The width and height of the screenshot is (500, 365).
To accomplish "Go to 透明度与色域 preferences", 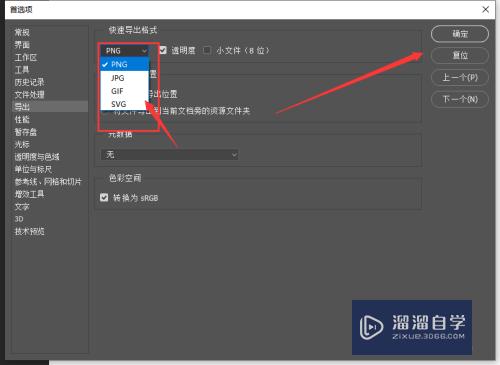I will click(x=37, y=157).
